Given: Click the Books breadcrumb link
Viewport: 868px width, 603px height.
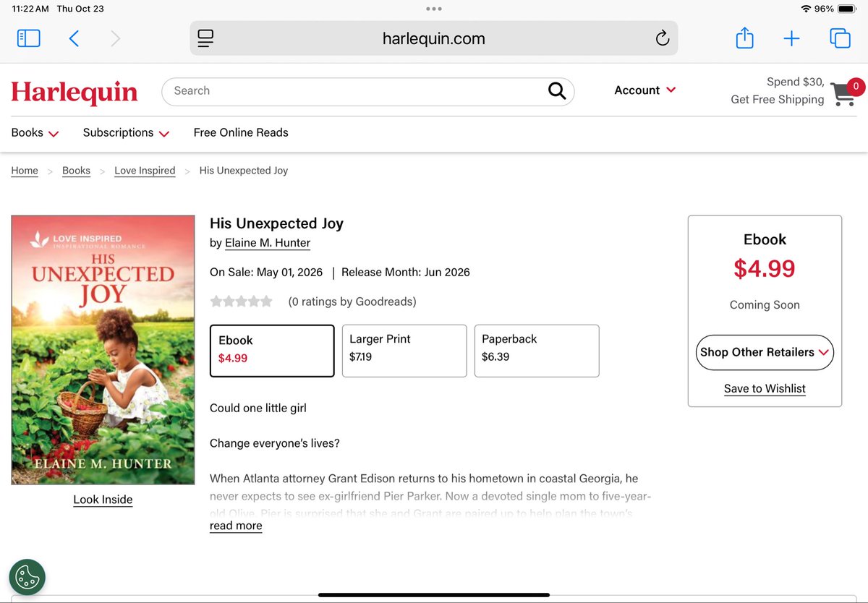Looking at the screenshot, I should (x=76, y=171).
